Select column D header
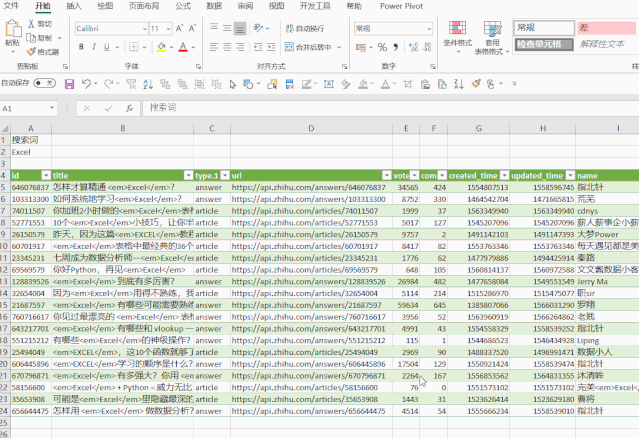The width and height of the screenshot is (639, 438). coord(311,128)
